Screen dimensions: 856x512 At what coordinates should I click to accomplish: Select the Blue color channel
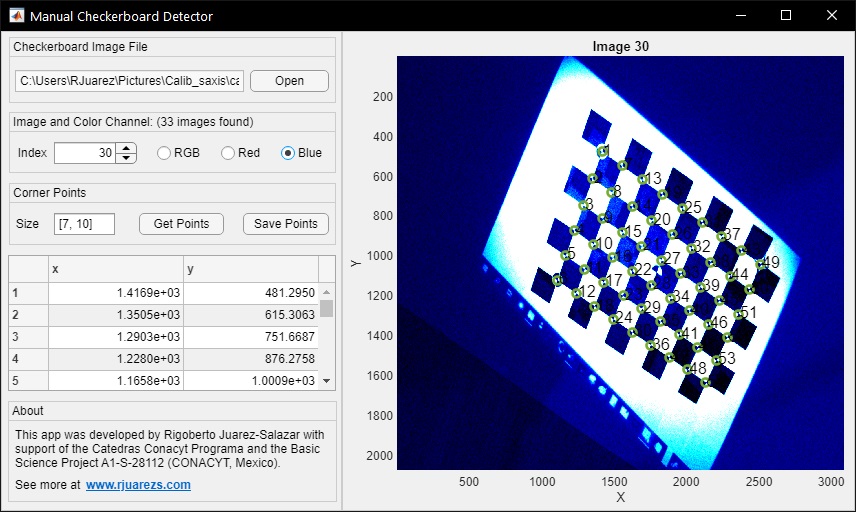288,153
